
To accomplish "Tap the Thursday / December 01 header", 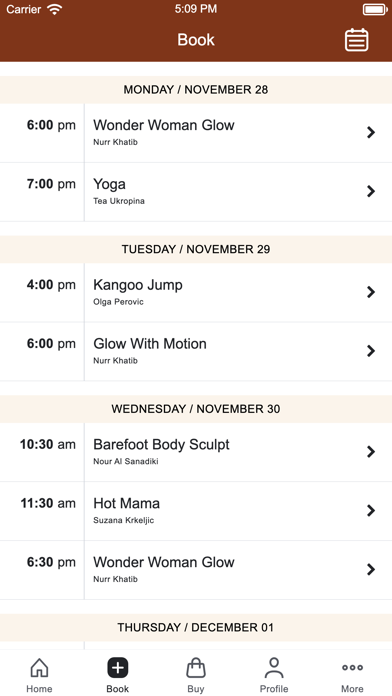I will [x=196, y=628].
